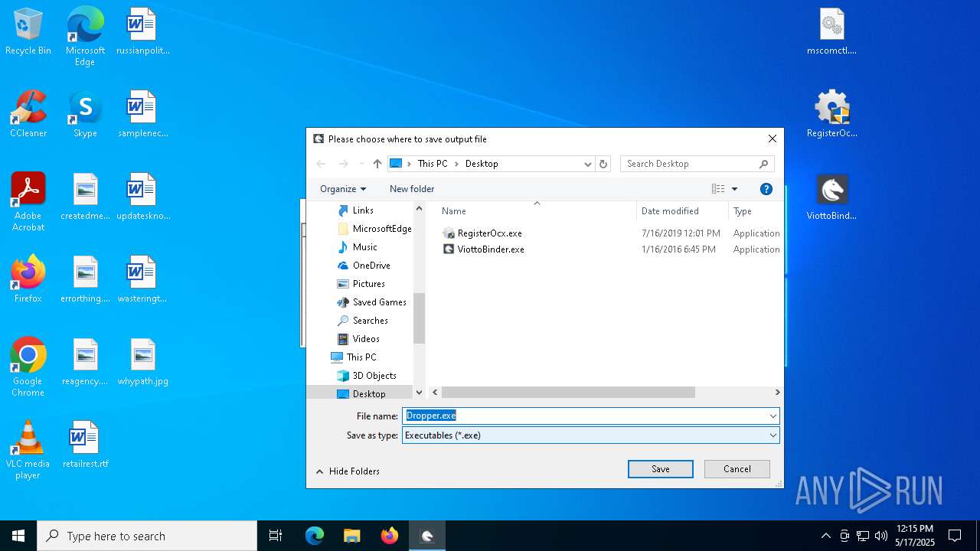
Task: Select the samplenec Word document icon
Action: coord(142,115)
